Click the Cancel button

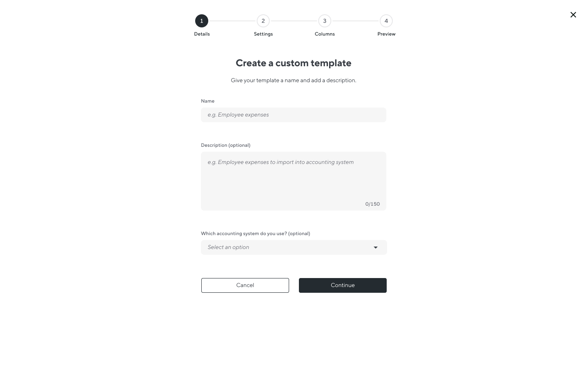245,285
